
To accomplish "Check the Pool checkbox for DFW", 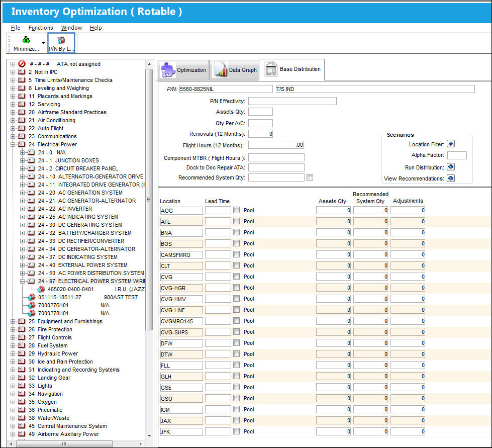I will [x=237, y=343].
